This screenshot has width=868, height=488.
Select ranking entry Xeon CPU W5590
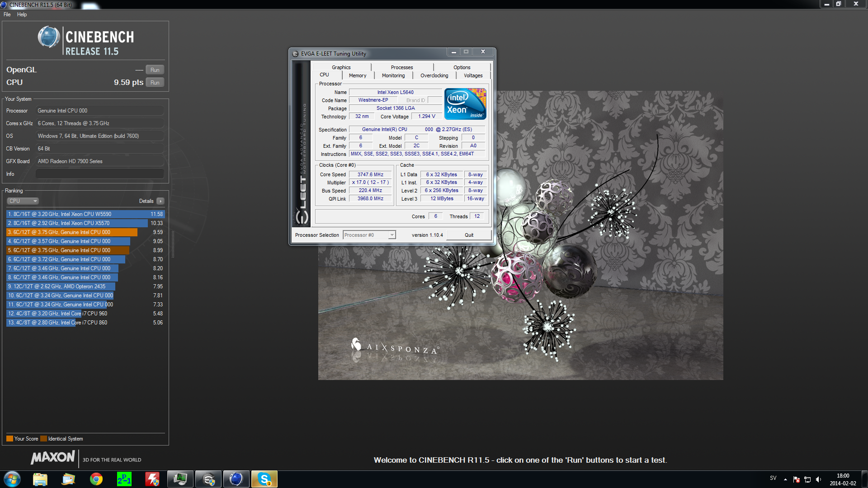click(x=85, y=214)
